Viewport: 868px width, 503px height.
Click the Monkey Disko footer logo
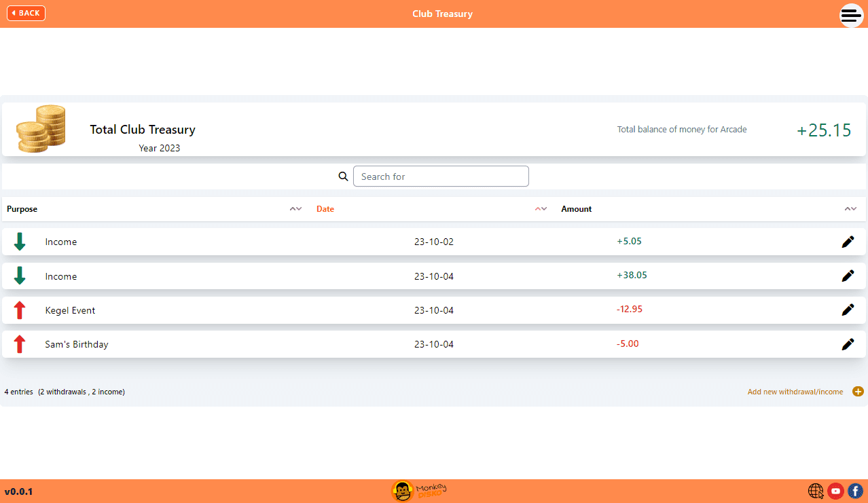pos(419,491)
